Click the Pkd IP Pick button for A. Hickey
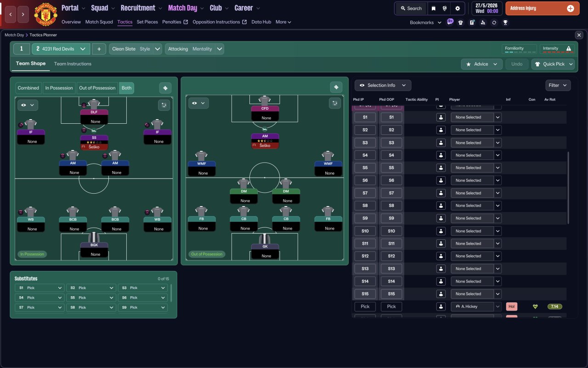 [x=365, y=306]
